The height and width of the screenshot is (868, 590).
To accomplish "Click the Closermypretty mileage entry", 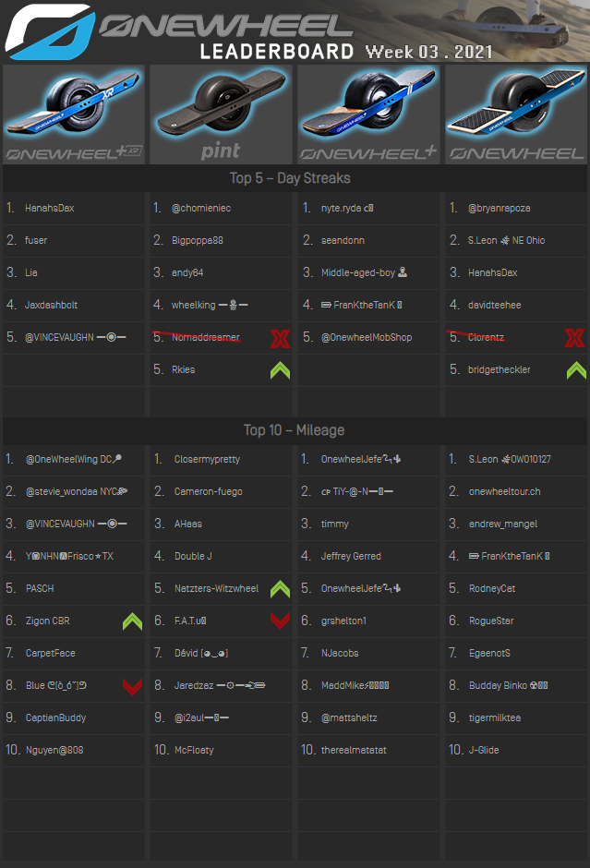I will pyautogui.click(x=207, y=460).
